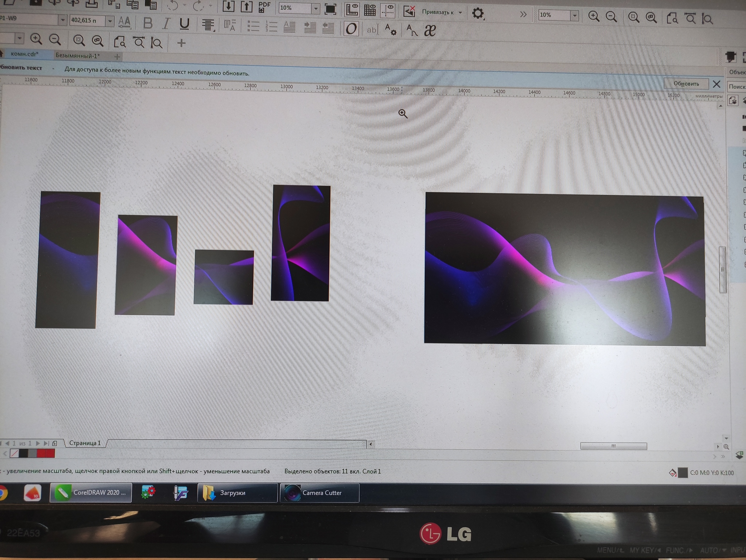Open CorelDRAW 2020 in the taskbar

click(91, 493)
